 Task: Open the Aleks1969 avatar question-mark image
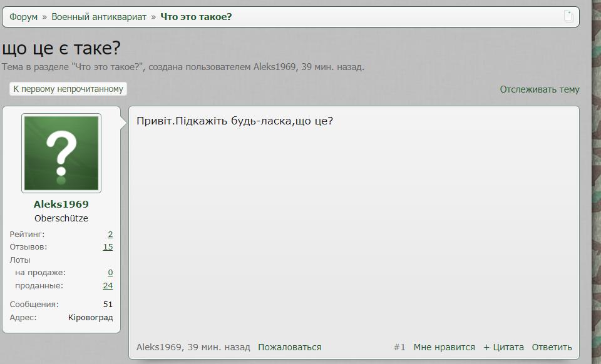click(61, 153)
